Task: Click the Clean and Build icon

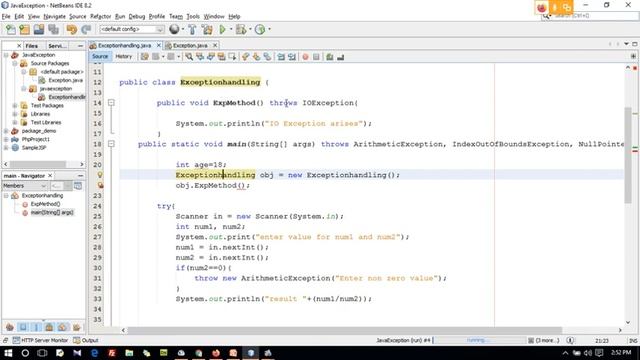Action: (207, 29)
